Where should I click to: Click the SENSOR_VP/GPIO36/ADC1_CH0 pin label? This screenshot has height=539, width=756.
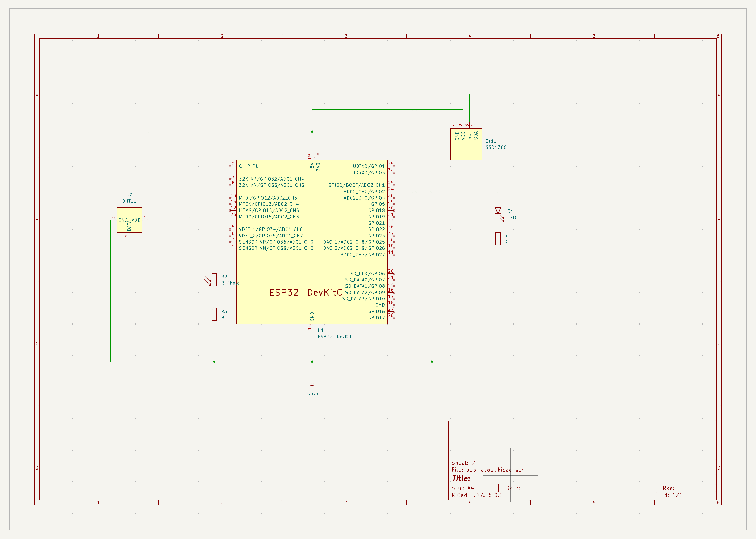tap(276, 242)
